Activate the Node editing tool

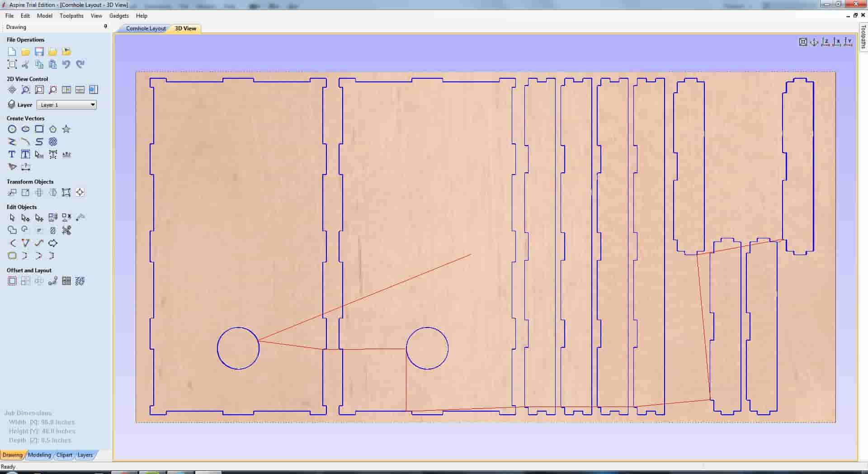click(26, 218)
